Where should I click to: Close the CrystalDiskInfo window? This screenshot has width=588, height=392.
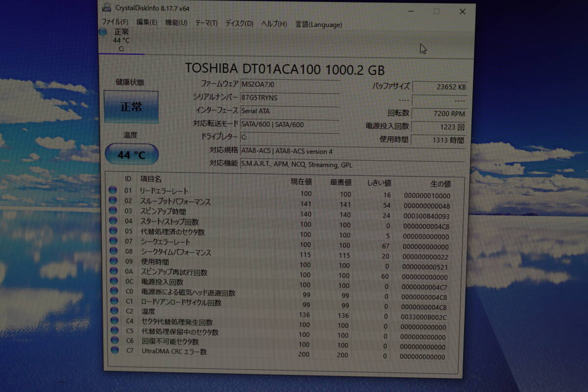click(462, 11)
